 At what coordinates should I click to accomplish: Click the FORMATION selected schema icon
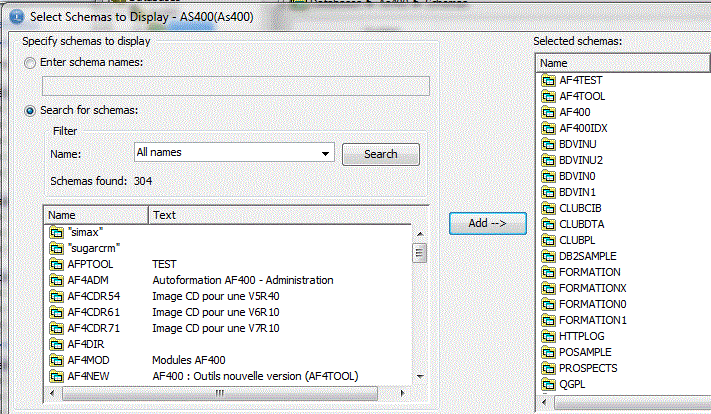(548, 273)
